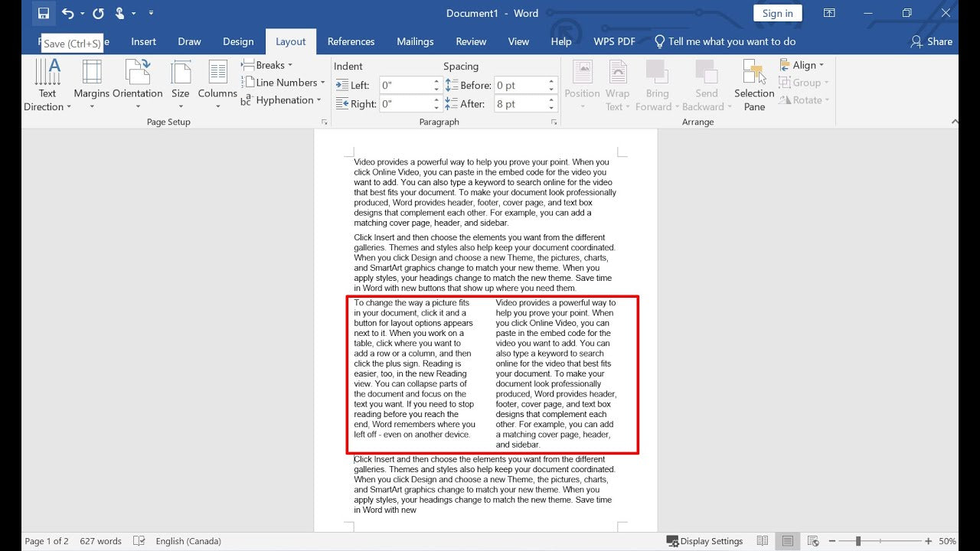Click the Undo arrow icon

click(67, 13)
